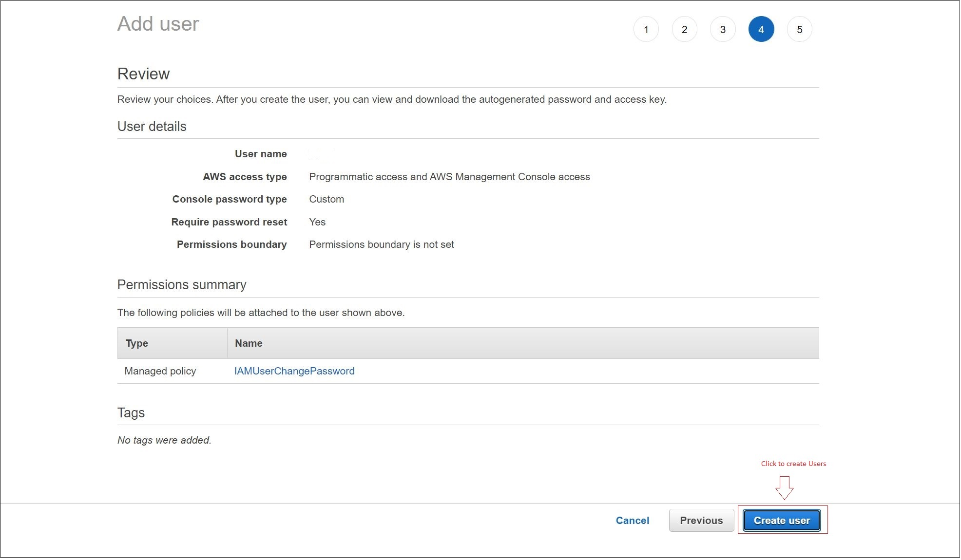
Task: Click the Permissions summary heading
Action: pyautogui.click(x=182, y=284)
